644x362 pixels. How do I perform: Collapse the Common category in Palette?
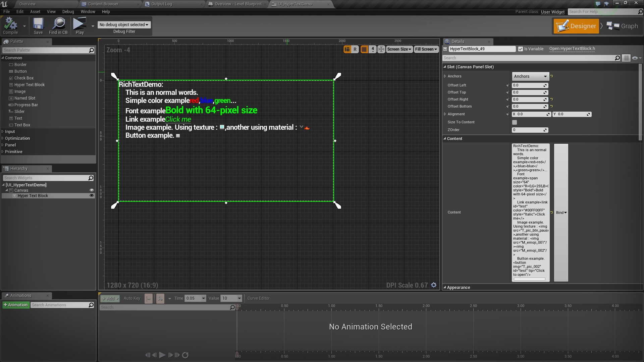pyautogui.click(x=3, y=58)
